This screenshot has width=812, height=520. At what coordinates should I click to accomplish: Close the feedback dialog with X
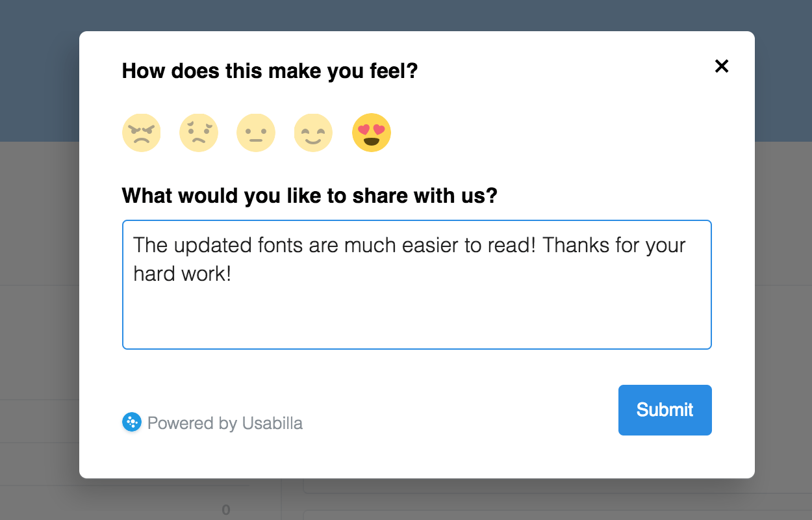721,66
